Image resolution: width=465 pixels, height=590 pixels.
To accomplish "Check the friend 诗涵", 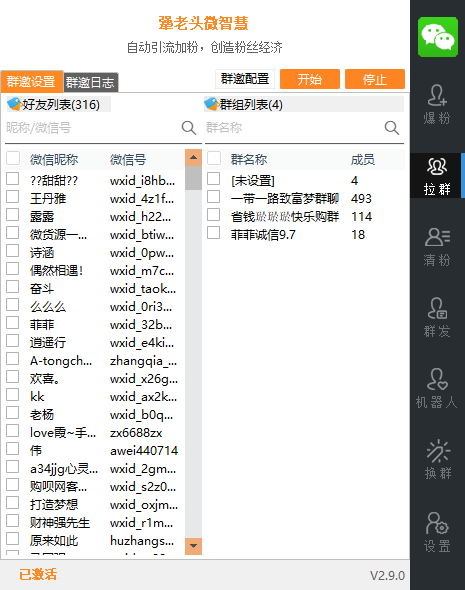I will (x=13, y=251).
